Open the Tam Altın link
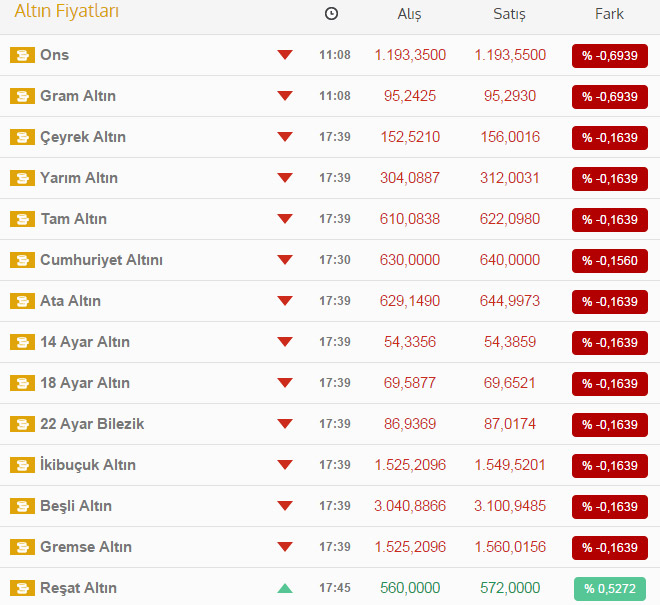 (x=73, y=219)
